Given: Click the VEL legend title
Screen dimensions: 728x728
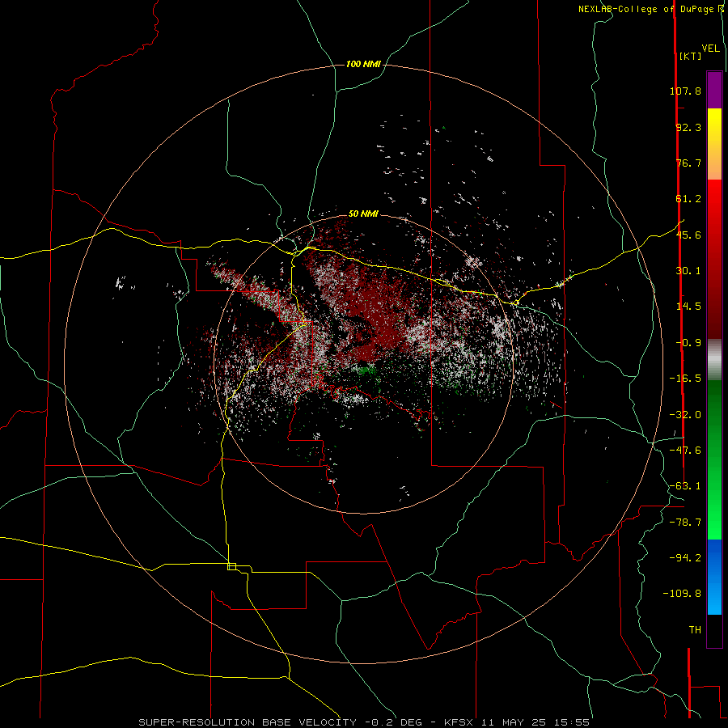Looking at the screenshot, I should click(x=710, y=49).
